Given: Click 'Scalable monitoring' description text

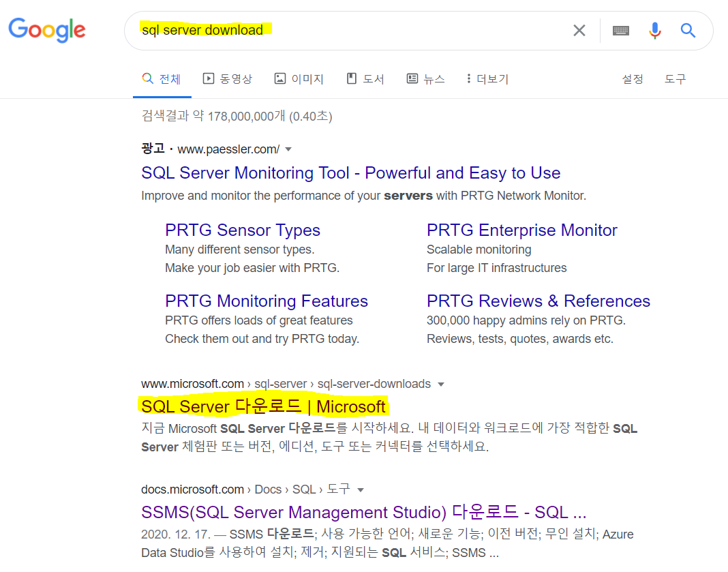Looking at the screenshot, I should pyautogui.click(x=479, y=250).
